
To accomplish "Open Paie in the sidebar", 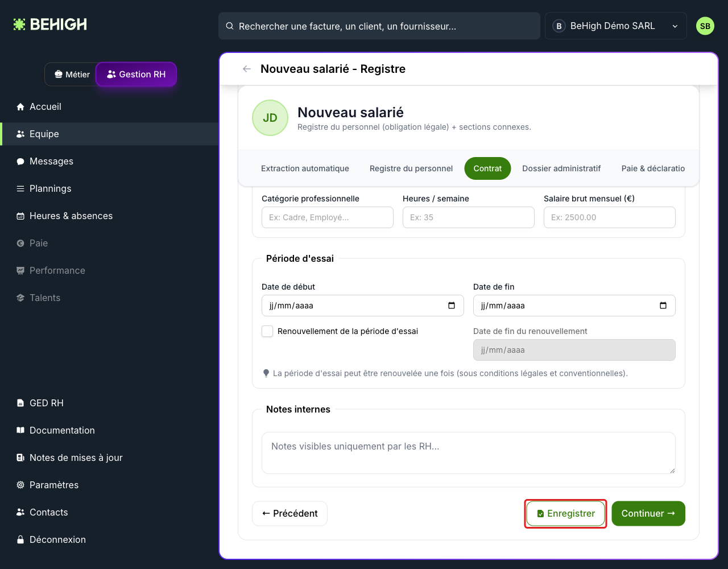I will coord(109,243).
